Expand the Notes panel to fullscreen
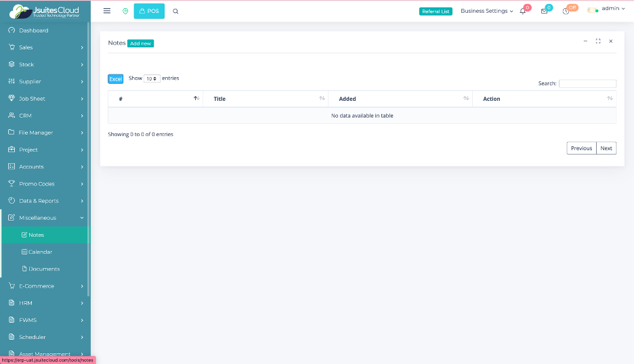Viewport: 634px width, 364px height. pos(598,41)
